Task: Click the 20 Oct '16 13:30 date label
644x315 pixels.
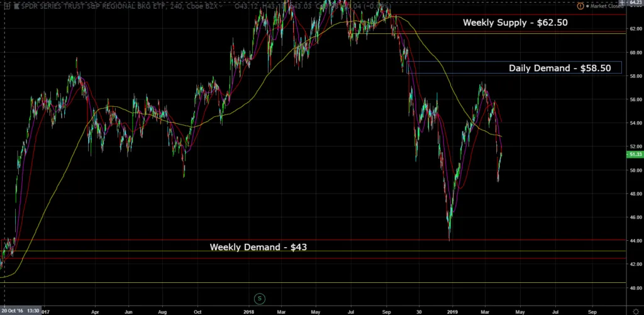Action: [x=19, y=311]
